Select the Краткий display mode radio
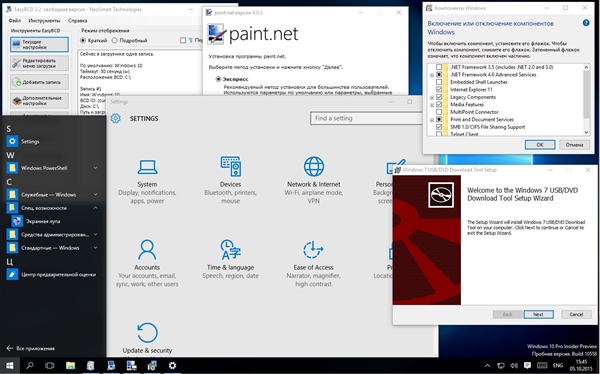The height and width of the screenshot is (374, 600). coord(83,40)
